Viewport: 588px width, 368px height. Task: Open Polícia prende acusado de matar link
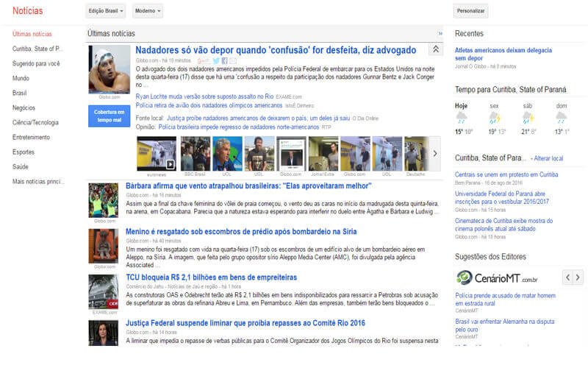pos(505,300)
